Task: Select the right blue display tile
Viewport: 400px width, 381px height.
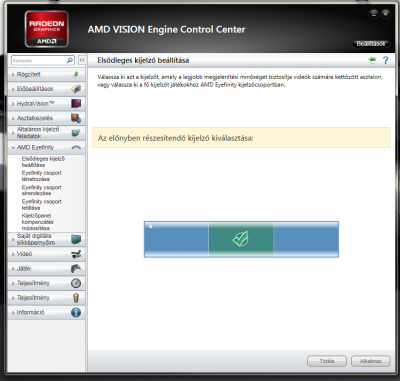Action: pos(306,239)
